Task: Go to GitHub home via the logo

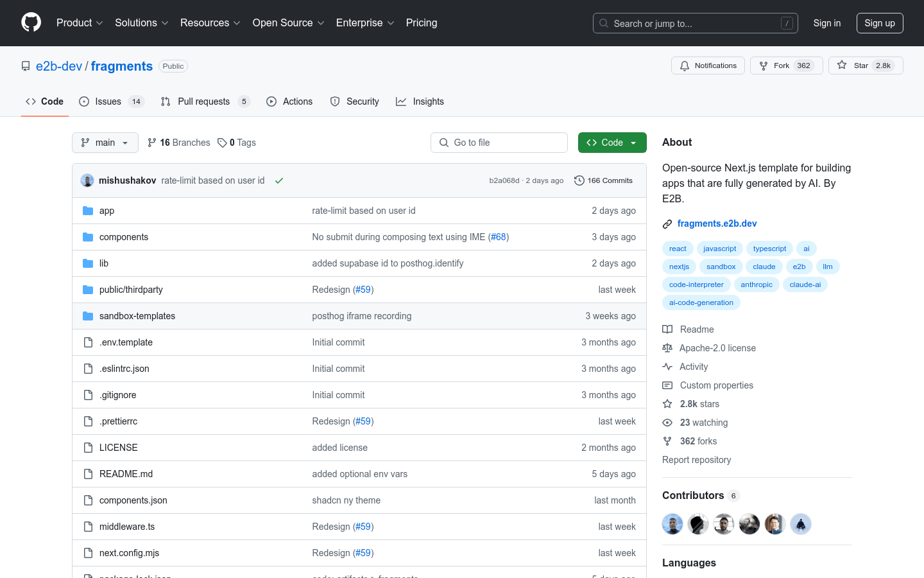Action: click(x=31, y=22)
